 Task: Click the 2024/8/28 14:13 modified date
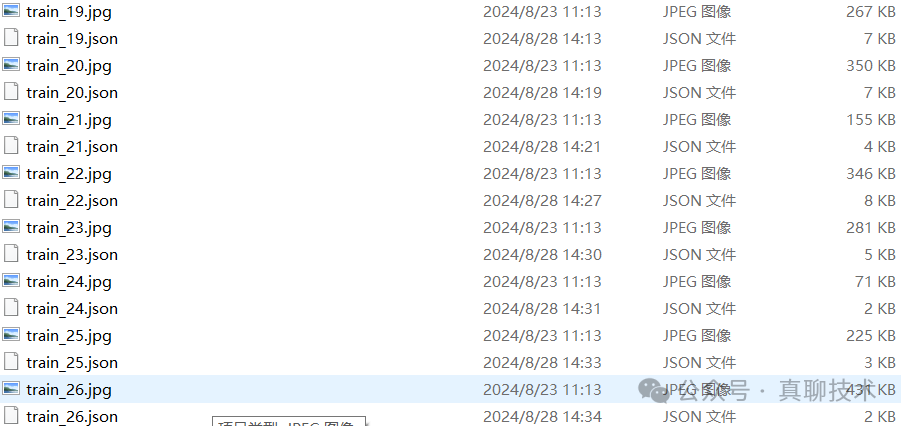542,39
